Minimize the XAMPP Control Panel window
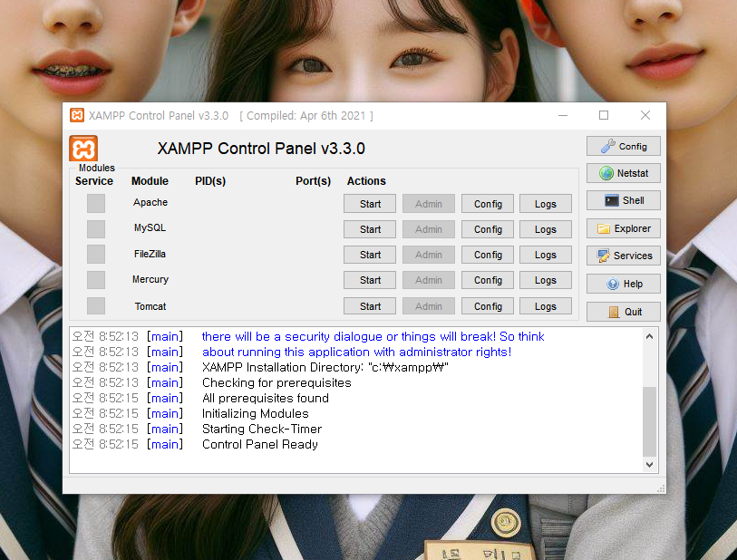737x560 pixels. 563,115
